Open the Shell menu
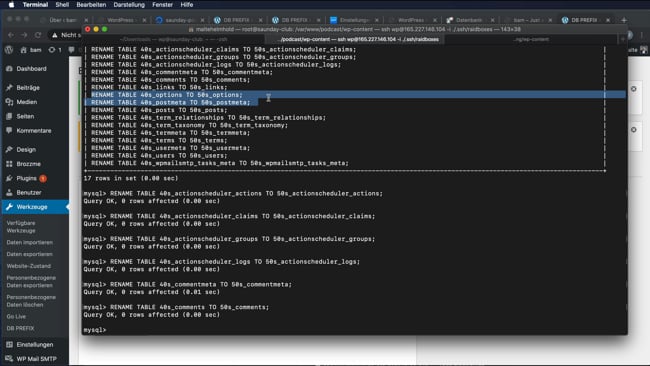Screen dimensions: 650x366 click(x=62, y=5)
